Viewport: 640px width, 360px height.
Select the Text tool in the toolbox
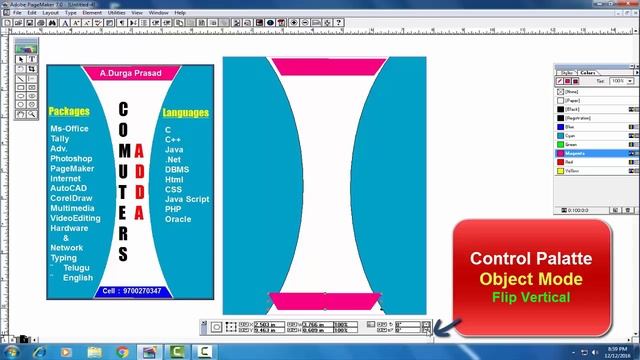(x=32, y=60)
